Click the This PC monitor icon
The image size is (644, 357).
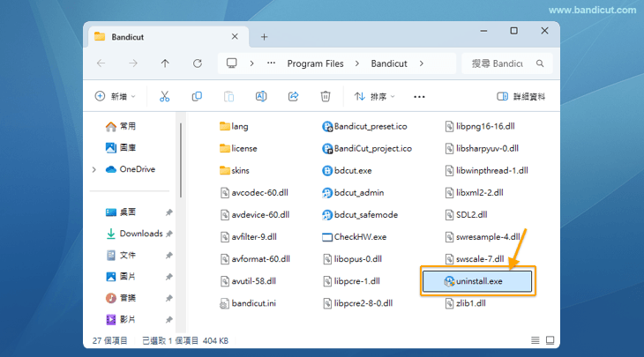click(232, 63)
